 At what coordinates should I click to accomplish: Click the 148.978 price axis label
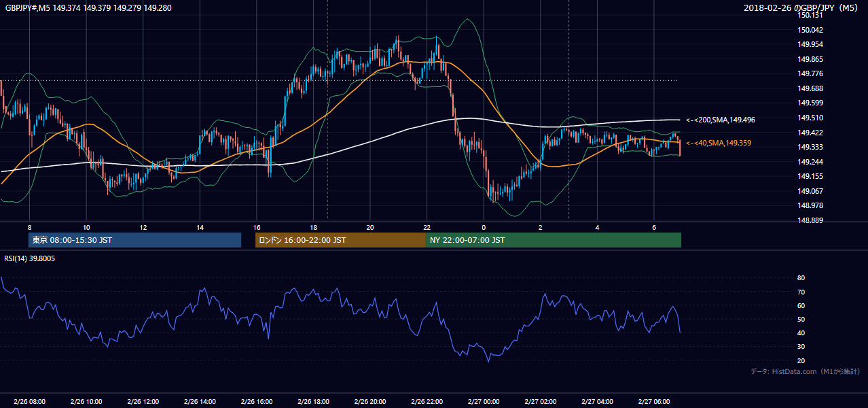(811, 205)
